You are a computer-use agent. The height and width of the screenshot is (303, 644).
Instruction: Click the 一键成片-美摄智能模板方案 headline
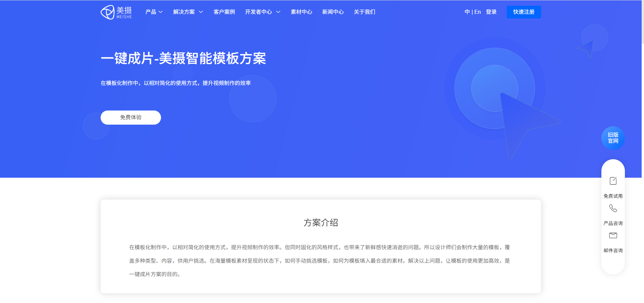point(183,58)
